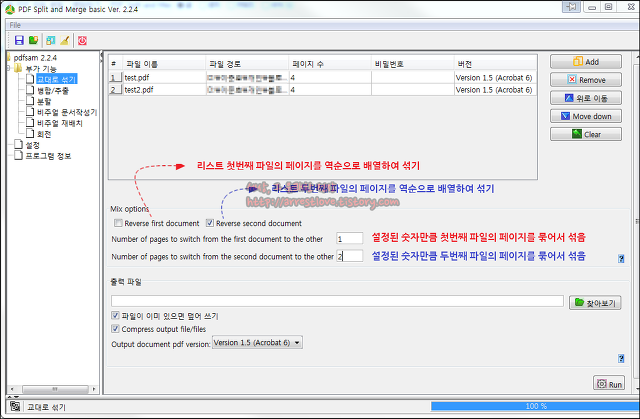Viewport: 640px width, 419px height.
Task: Select the pdfsam 2.2.4 tree root
Action: click(35, 58)
